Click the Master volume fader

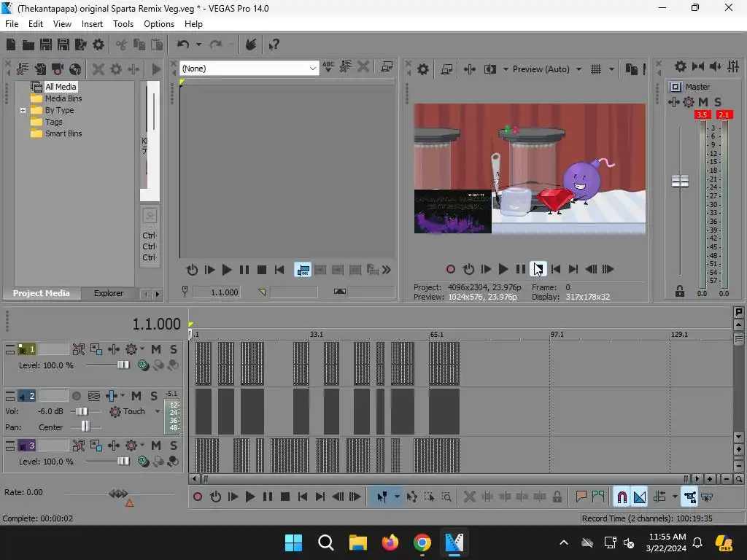tap(680, 181)
